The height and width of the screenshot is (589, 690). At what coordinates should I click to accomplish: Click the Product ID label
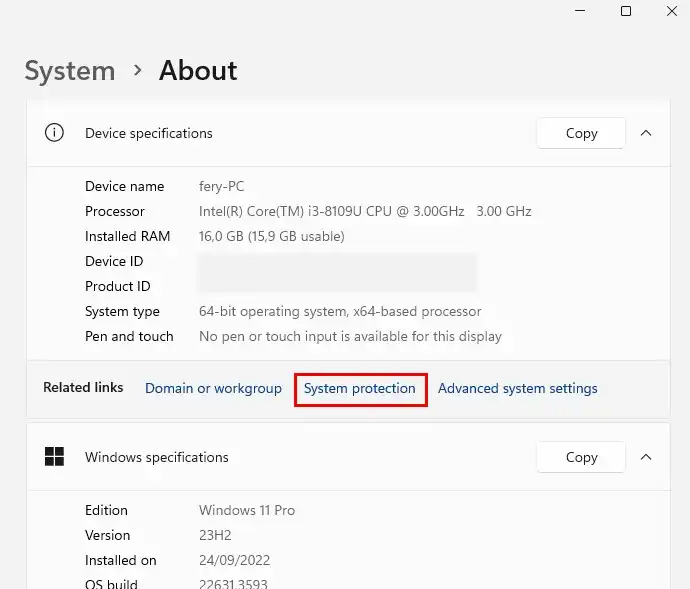[x=117, y=287]
